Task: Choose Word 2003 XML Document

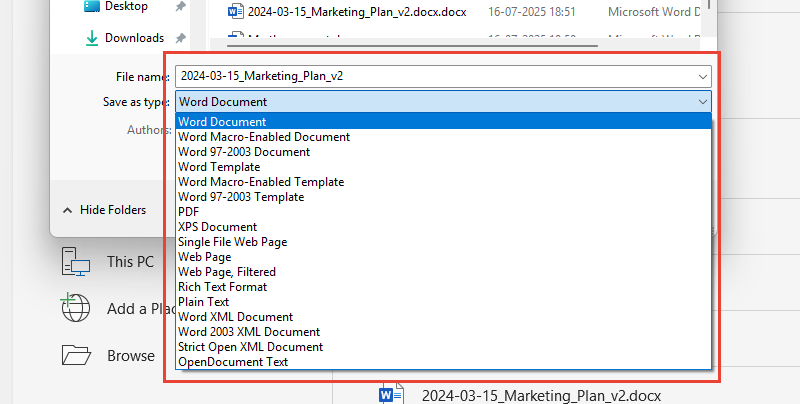Action: pos(443,332)
